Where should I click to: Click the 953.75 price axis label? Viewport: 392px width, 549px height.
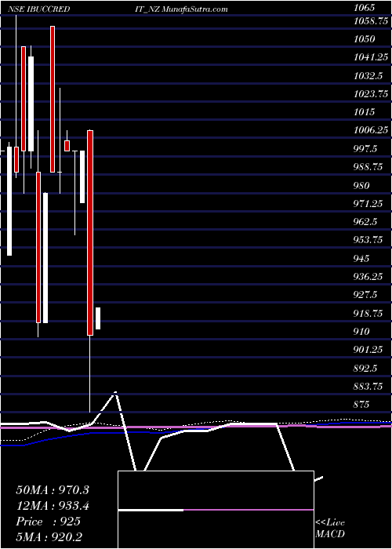click(368, 240)
